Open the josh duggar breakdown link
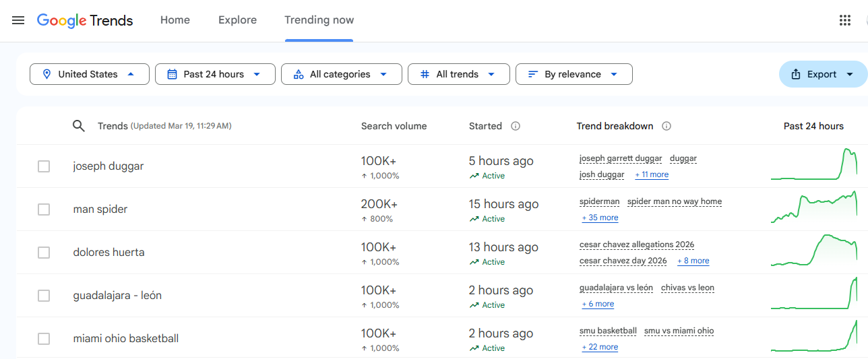This screenshot has width=868, height=359. (602, 174)
